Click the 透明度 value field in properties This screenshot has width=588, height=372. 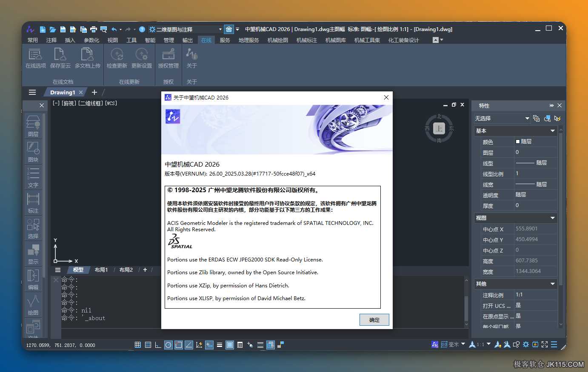tap(535, 195)
